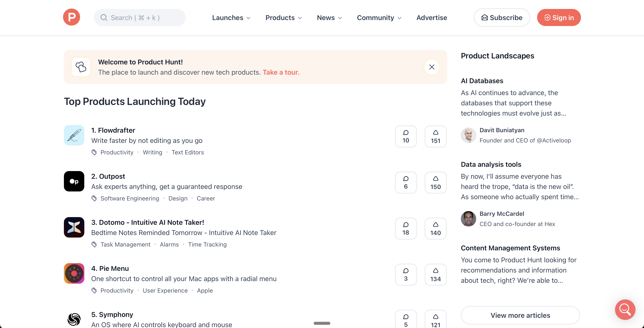Open the Flowdrafter feather app icon

coord(74,135)
